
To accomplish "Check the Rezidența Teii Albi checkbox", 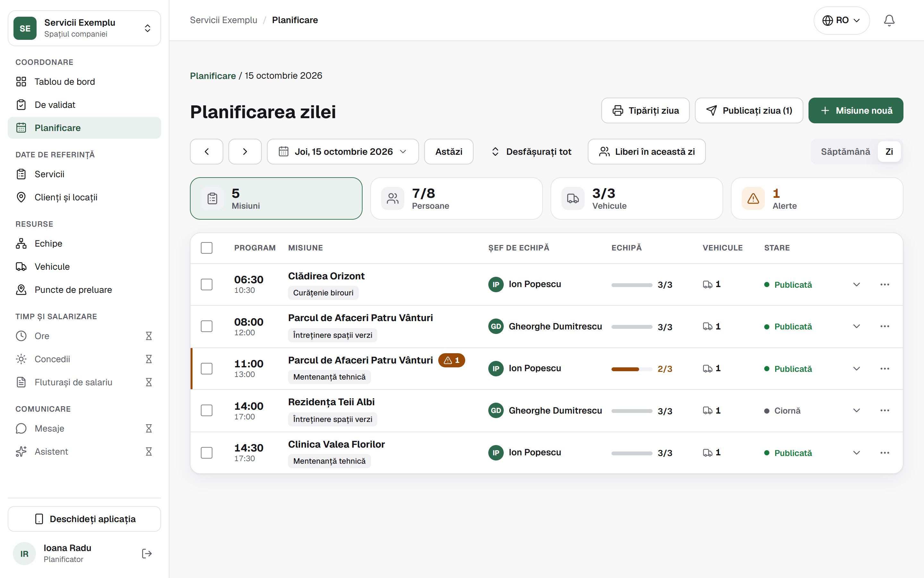I will (207, 410).
